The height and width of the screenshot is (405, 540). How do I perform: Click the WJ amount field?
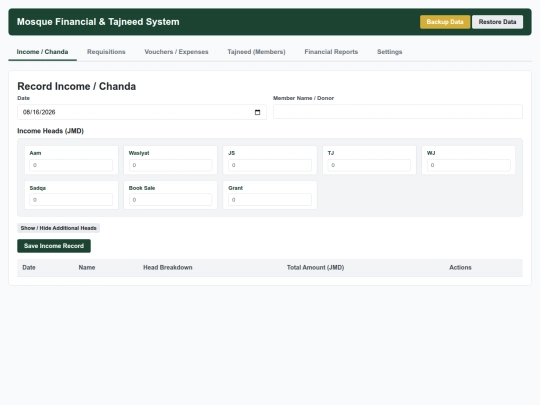[x=469, y=165]
